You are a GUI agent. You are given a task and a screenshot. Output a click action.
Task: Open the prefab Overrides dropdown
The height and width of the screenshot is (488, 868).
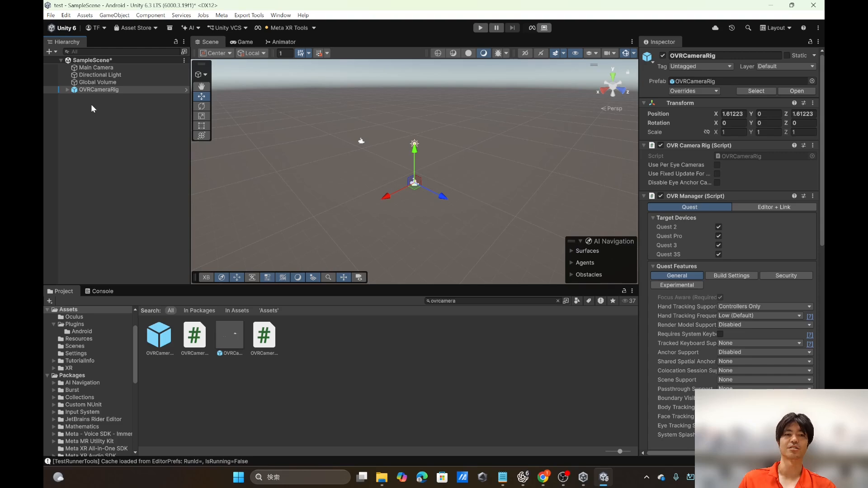point(693,91)
